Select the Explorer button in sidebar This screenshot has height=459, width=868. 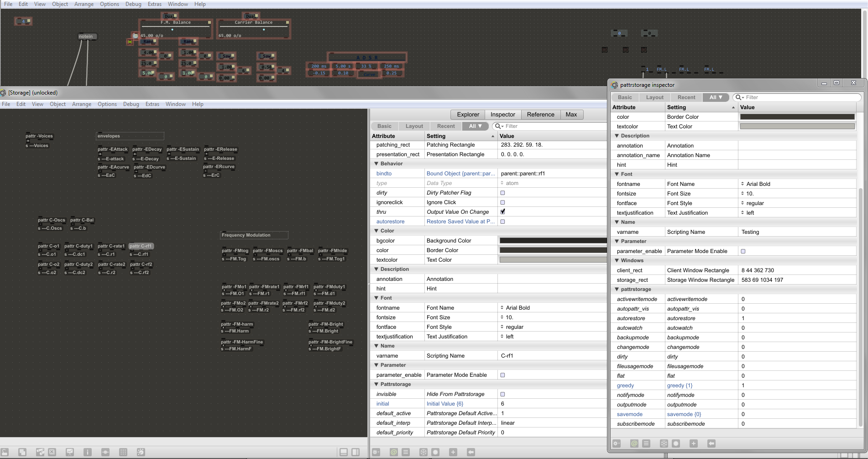468,115
